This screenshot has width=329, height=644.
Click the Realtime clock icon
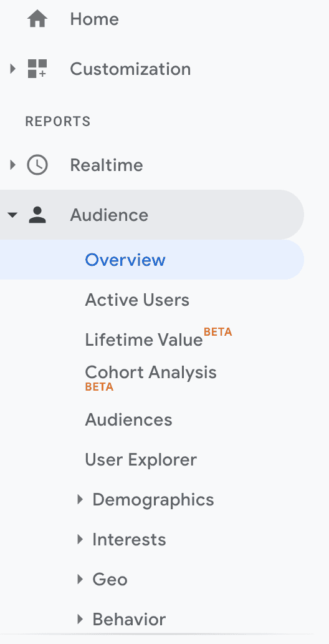coord(37,165)
